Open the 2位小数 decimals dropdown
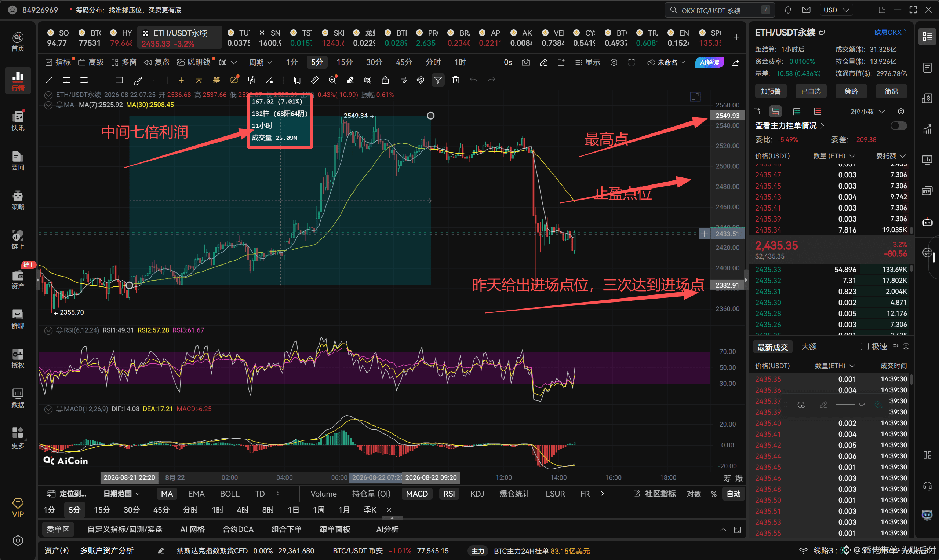939x560 pixels. point(867,111)
